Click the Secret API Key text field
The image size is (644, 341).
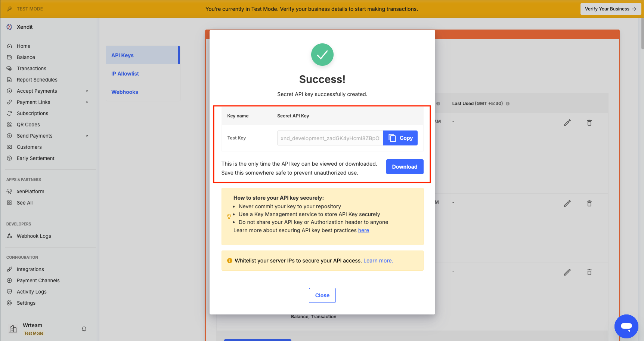point(330,138)
